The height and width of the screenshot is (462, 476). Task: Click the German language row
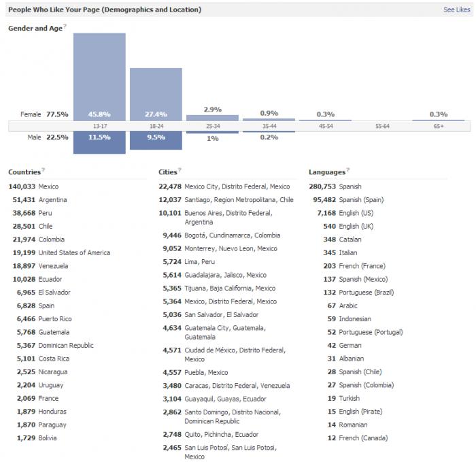345,346
